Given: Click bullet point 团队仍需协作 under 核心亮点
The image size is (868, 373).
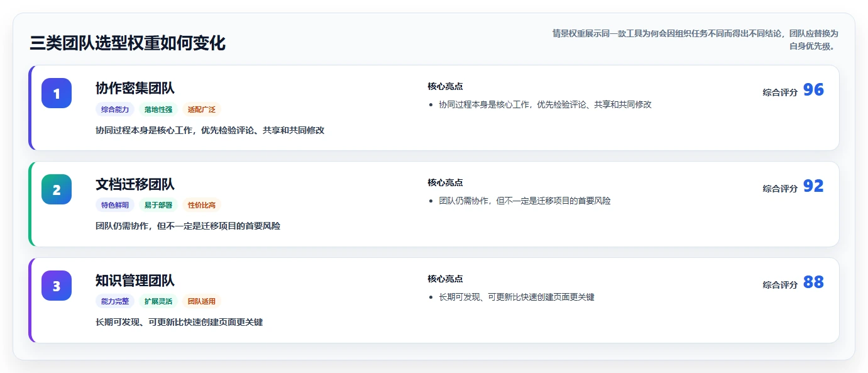Looking at the screenshot, I should click(525, 201).
